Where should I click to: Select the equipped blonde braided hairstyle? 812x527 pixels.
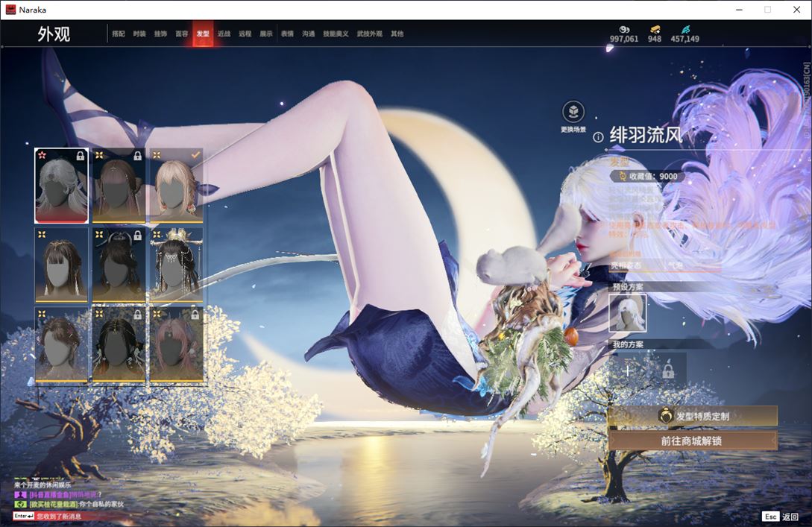pyautogui.click(x=177, y=186)
